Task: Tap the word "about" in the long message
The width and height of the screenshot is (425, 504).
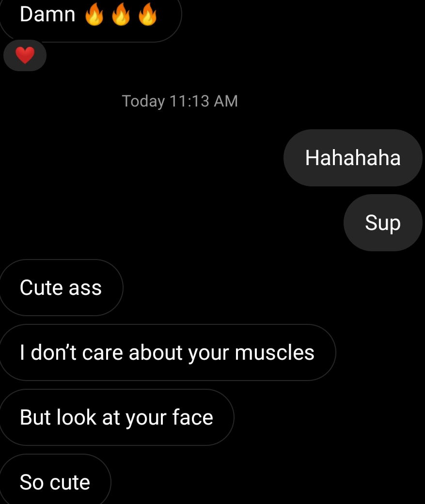Action: tap(156, 352)
